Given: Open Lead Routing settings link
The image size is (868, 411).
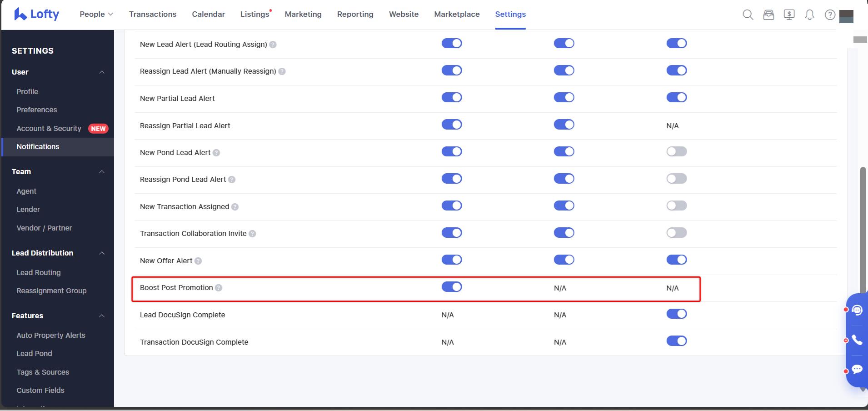Looking at the screenshot, I should coord(39,272).
